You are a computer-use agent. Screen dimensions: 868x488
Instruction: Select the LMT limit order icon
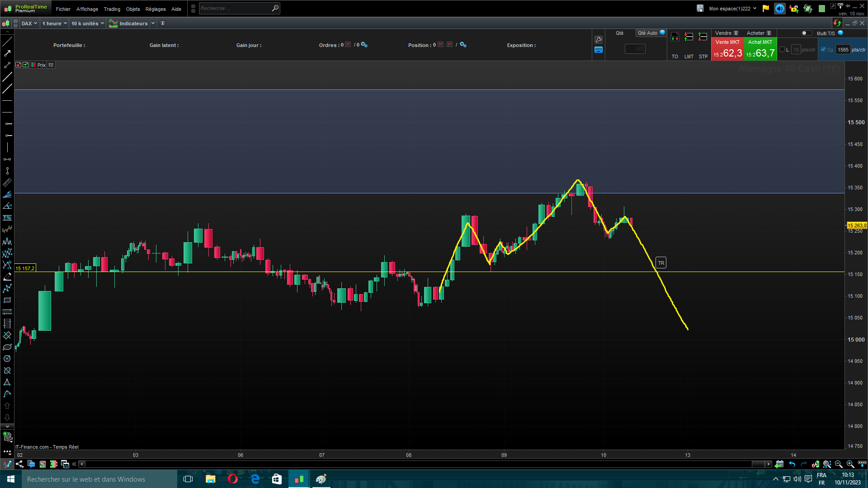(x=689, y=38)
